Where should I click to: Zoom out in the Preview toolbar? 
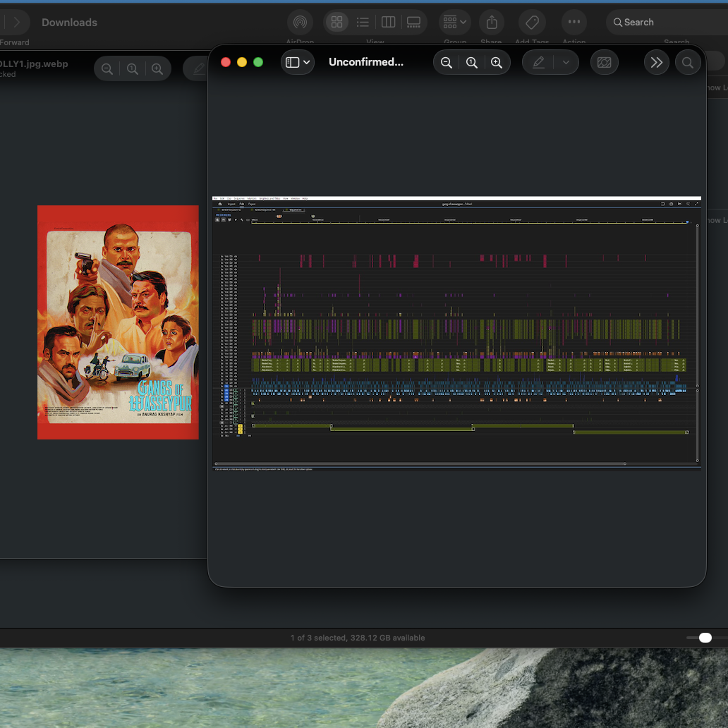(x=446, y=63)
